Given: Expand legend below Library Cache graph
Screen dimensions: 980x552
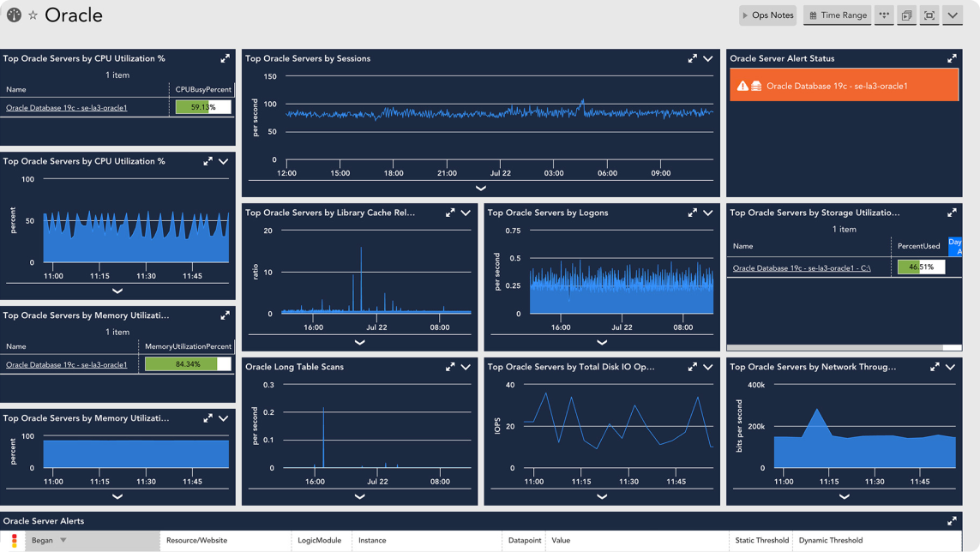Looking at the screenshot, I should coord(359,342).
